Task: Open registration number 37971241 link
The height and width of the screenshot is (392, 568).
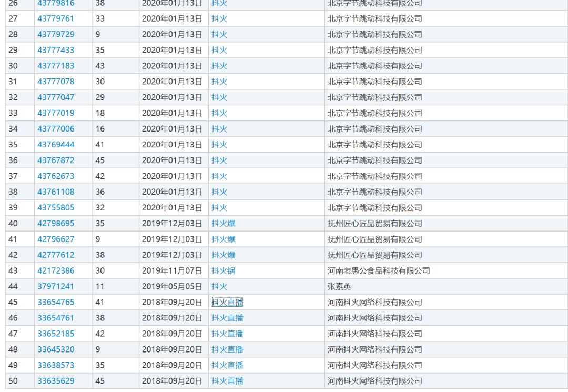Action: pos(56,287)
